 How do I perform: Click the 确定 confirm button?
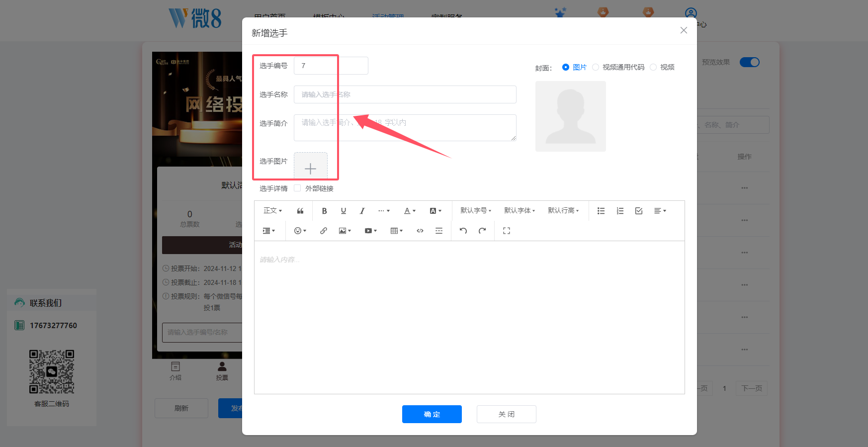[432, 414]
